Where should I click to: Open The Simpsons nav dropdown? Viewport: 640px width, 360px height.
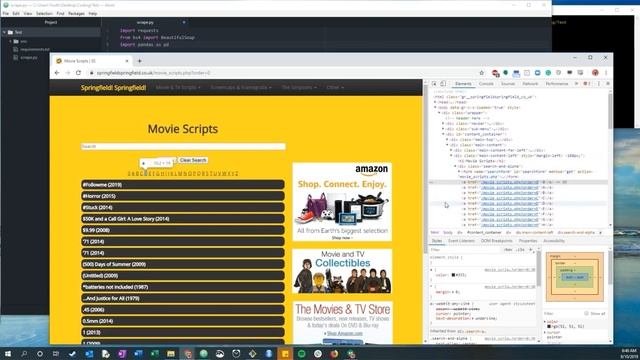coord(299,87)
